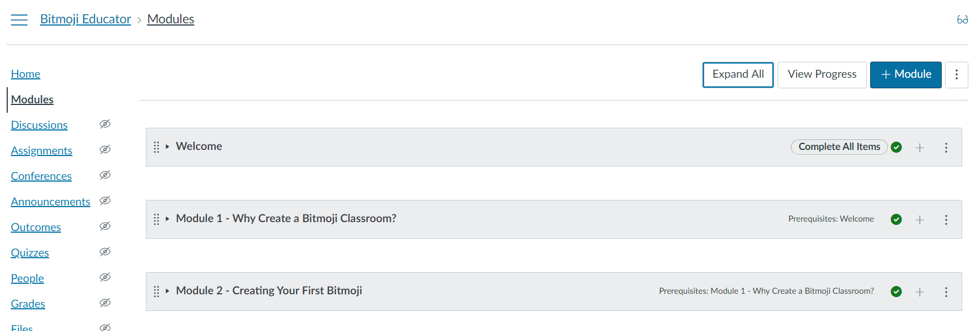Click the + Module button
Image resolution: width=980 pixels, height=331 pixels.
tap(906, 74)
